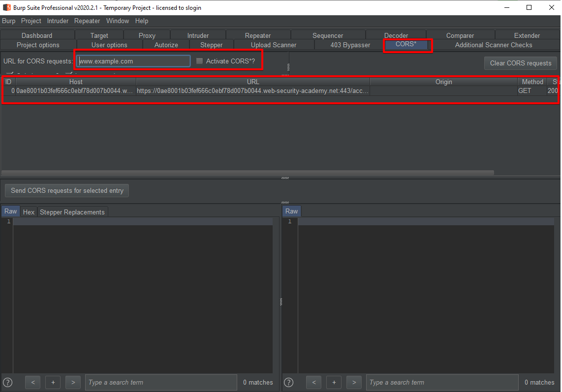
Task: Open the Repeater menu in the menu bar
Action: [x=87, y=21]
